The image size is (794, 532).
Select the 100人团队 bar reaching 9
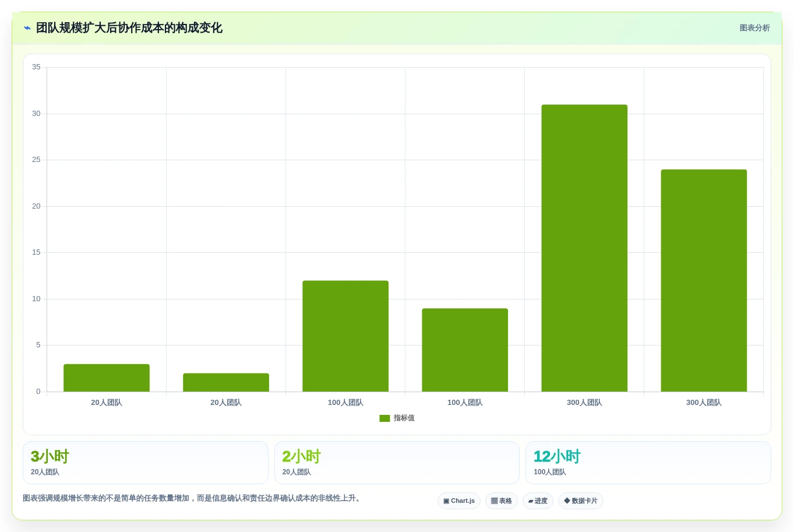pyautogui.click(x=465, y=350)
